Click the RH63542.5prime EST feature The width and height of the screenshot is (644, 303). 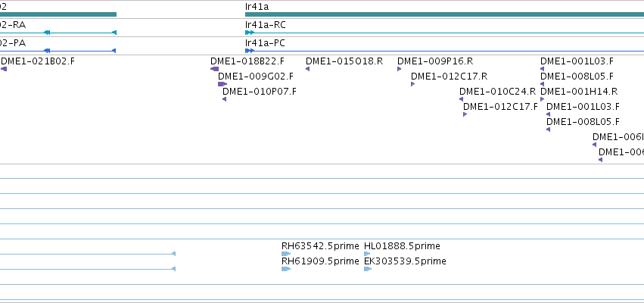[286, 254]
